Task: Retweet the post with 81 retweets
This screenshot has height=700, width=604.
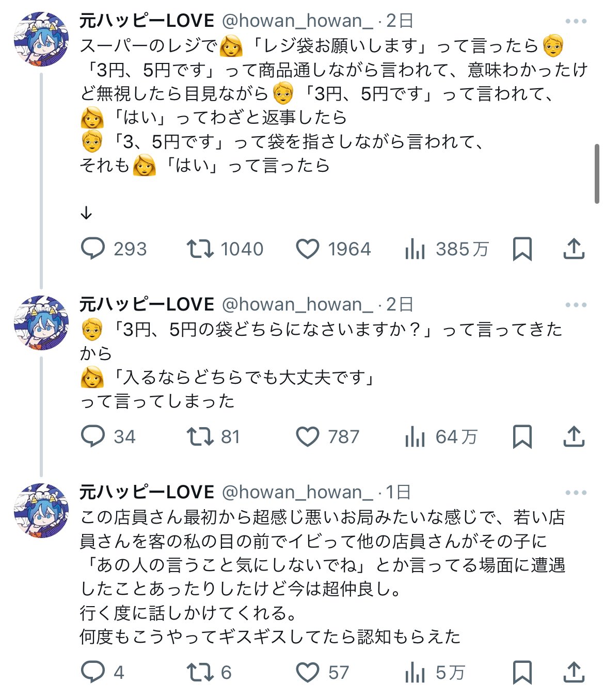Action: pyautogui.click(x=200, y=437)
